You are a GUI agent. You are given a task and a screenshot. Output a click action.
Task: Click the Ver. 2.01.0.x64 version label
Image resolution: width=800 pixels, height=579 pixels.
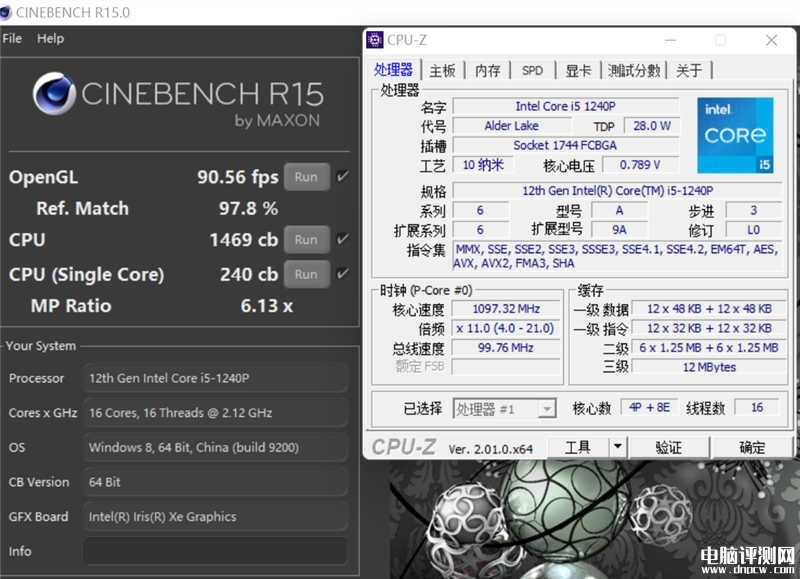click(x=490, y=449)
